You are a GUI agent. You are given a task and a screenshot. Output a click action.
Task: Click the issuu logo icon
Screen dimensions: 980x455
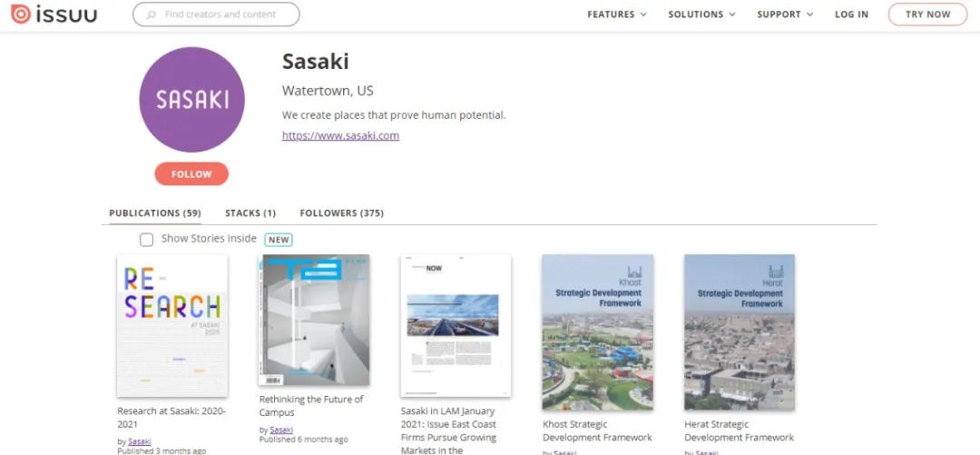(21, 14)
